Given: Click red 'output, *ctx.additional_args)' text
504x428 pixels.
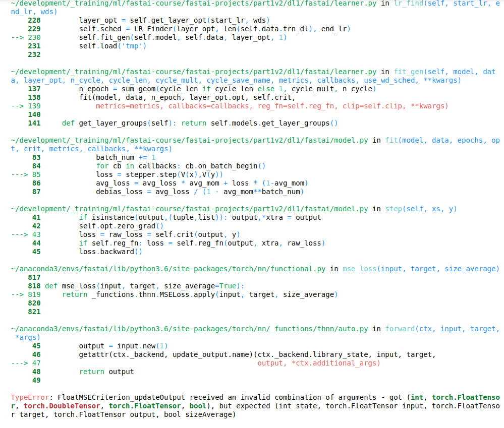Looking at the screenshot, I should 319,363.
